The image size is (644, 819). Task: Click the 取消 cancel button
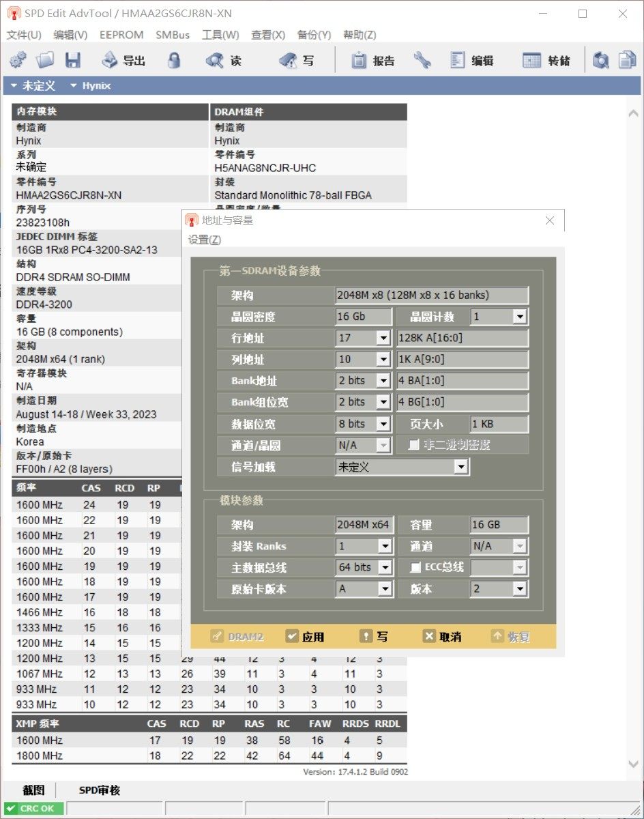click(442, 636)
